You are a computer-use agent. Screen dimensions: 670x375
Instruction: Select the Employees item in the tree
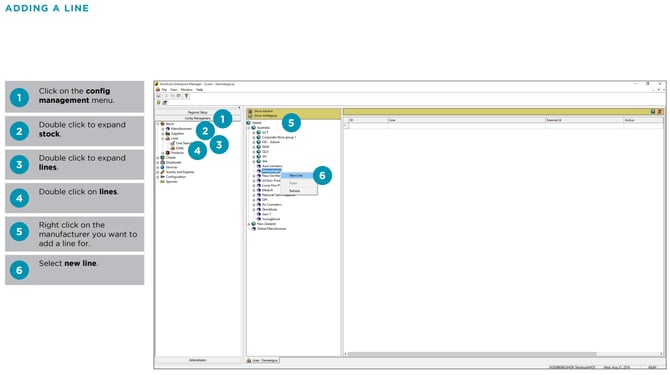173,162
